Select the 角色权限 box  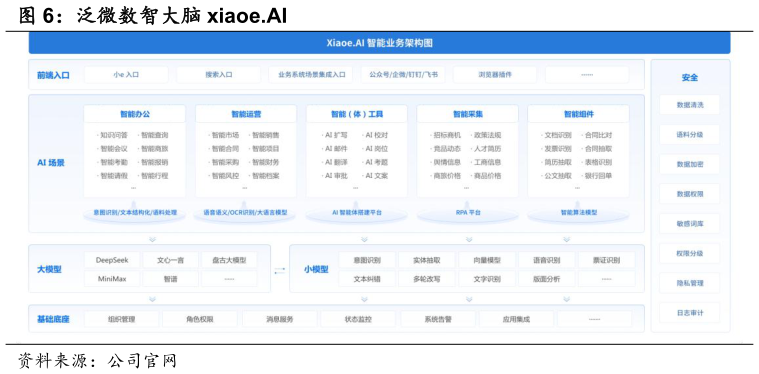pyautogui.click(x=200, y=319)
